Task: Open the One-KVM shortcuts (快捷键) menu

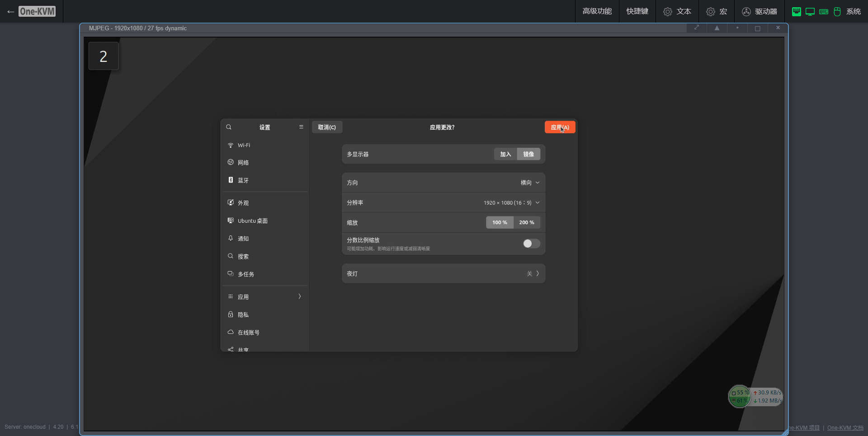Action: point(637,11)
